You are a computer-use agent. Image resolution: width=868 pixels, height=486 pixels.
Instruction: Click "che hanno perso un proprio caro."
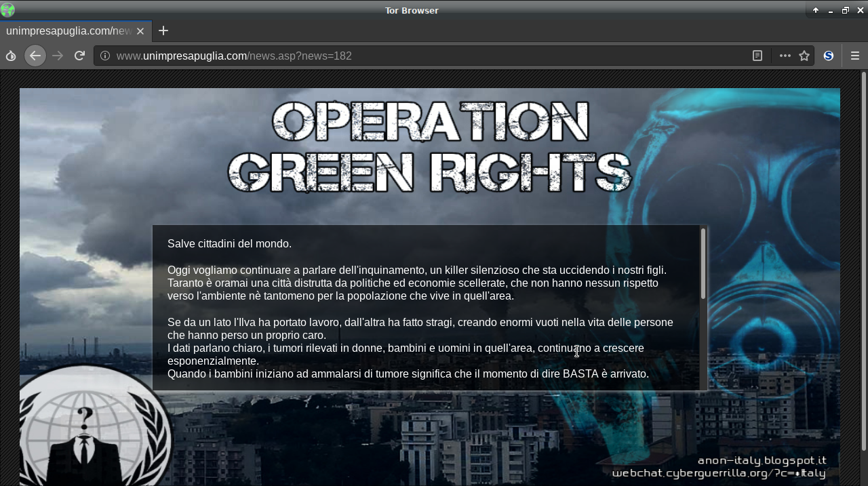247,336
